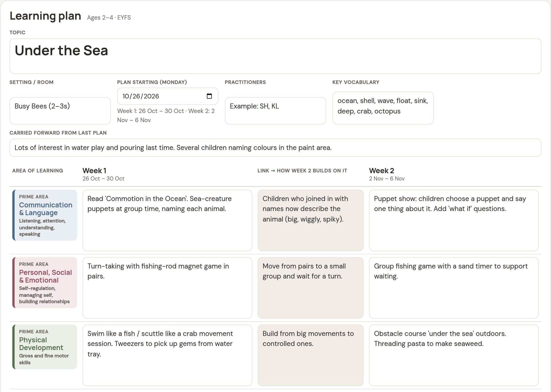This screenshot has width=551, height=392.
Task: Click the 'Ages 2–4 · EYFS' subtitle
Action: 109,18
